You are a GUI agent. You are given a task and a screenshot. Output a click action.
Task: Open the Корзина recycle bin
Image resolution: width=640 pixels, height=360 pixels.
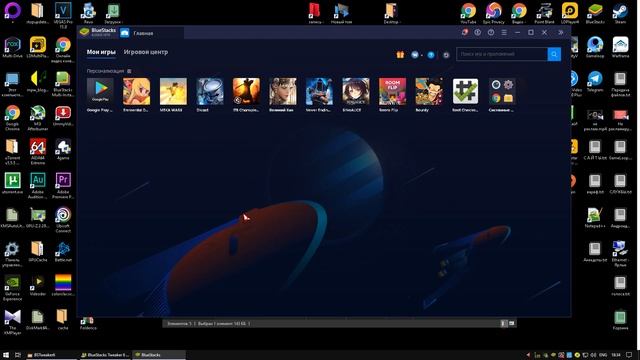point(620,320)
